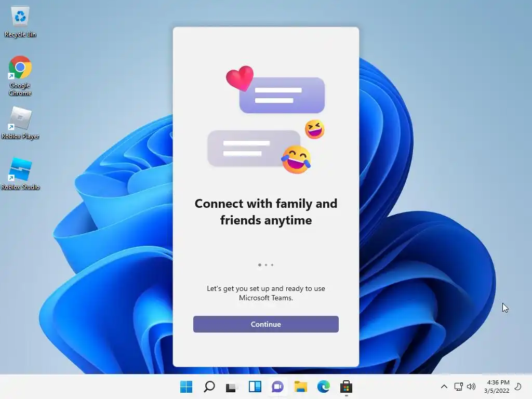Select the third page indicator dot
The image size is (532, 399).
point(272,264)
